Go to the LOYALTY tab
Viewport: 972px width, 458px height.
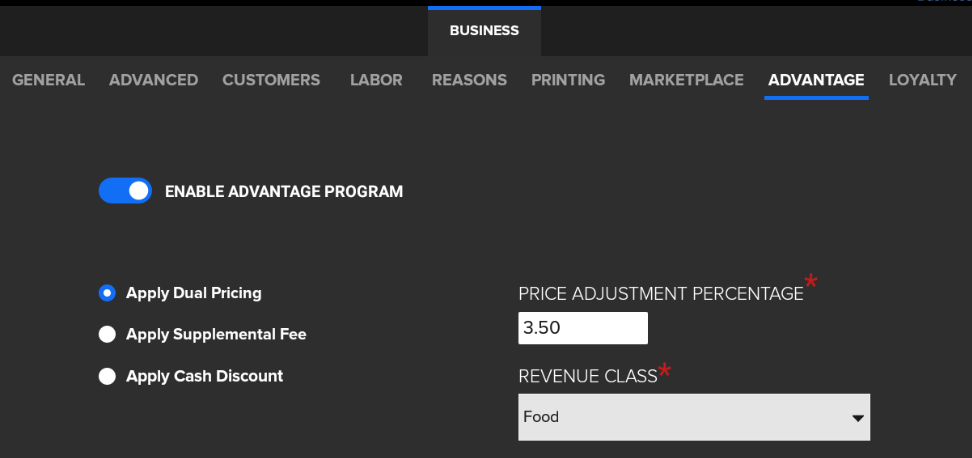click(x=922, y=80)
